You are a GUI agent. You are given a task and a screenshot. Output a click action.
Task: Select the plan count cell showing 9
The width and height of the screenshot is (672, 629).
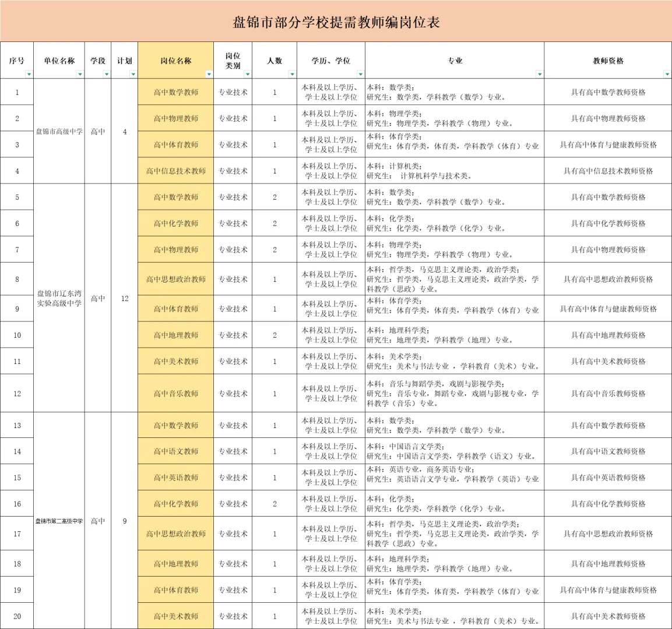tap(125, 521)
